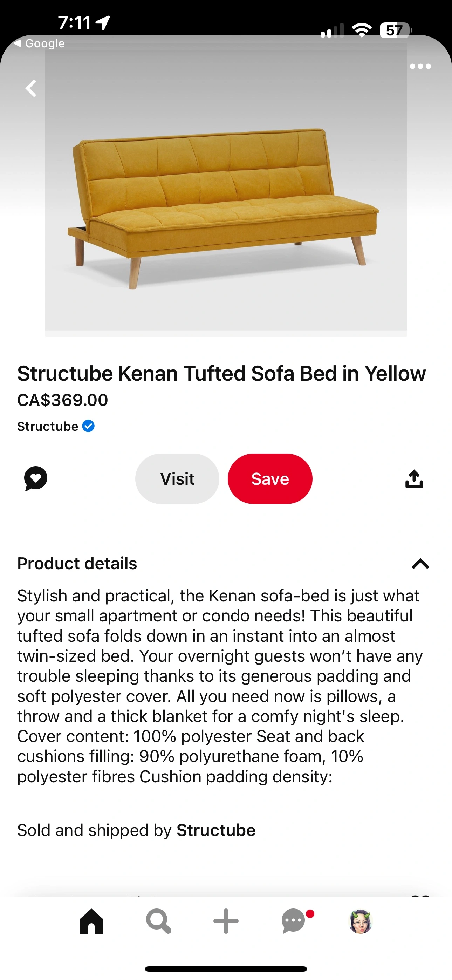Tap the product title Structube Kenan Tufted Sofa Bed
The width and height of the screenshot is (452, 980).
221,373
